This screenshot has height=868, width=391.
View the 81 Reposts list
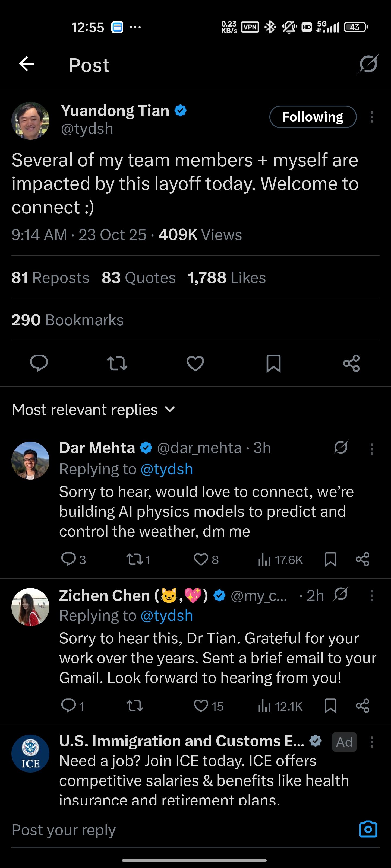pyautogui.click(x=50, y=278)
